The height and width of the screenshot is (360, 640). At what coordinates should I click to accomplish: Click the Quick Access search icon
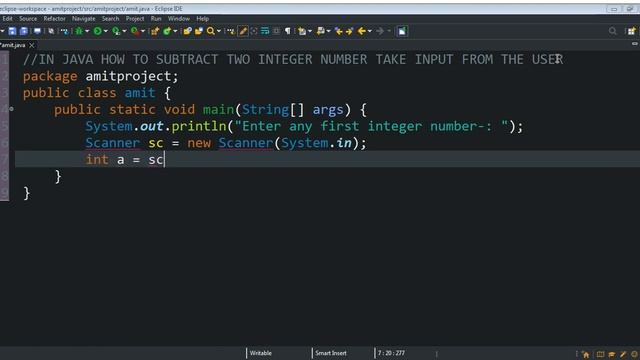[613, 31]
